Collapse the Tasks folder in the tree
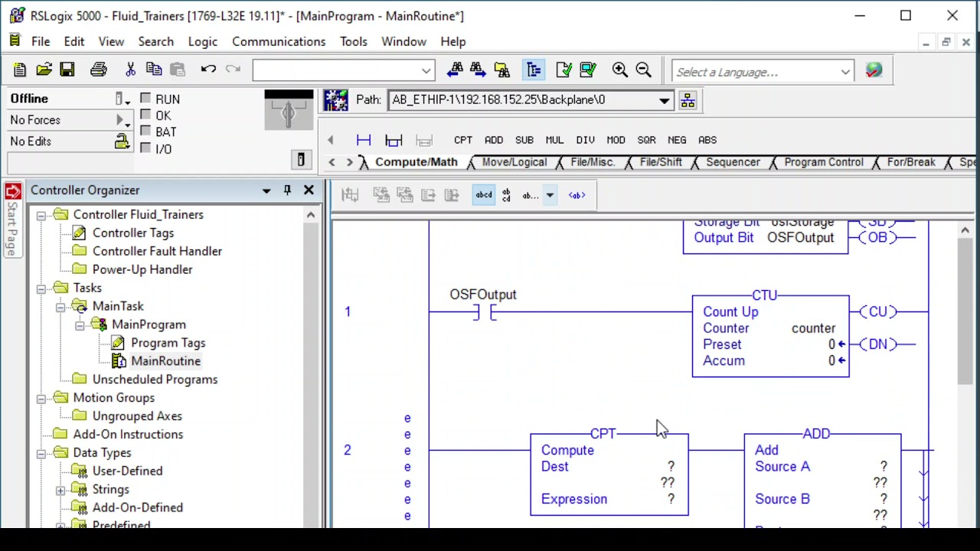This screenshot has width=980, height=551. (x=41, y=288)
